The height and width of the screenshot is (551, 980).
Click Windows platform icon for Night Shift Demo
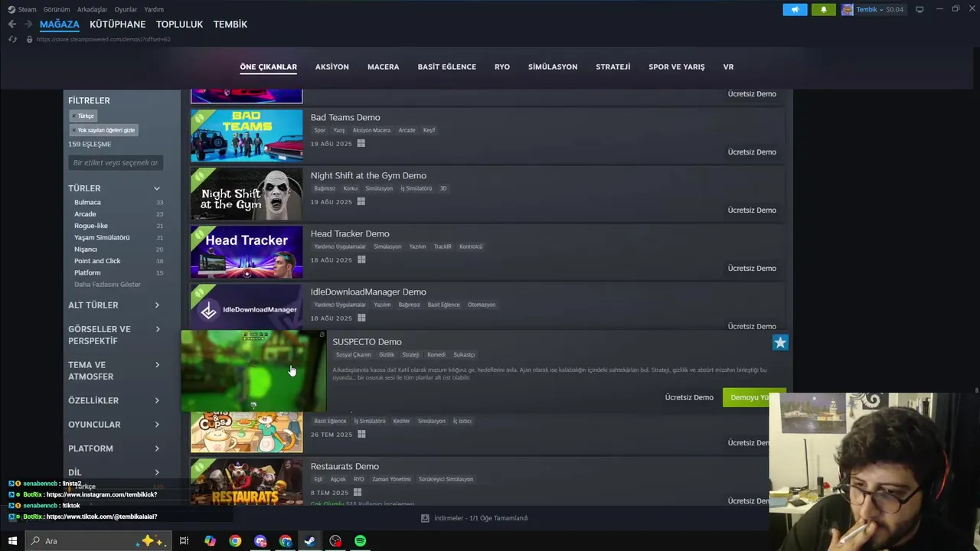coord(361,202)
